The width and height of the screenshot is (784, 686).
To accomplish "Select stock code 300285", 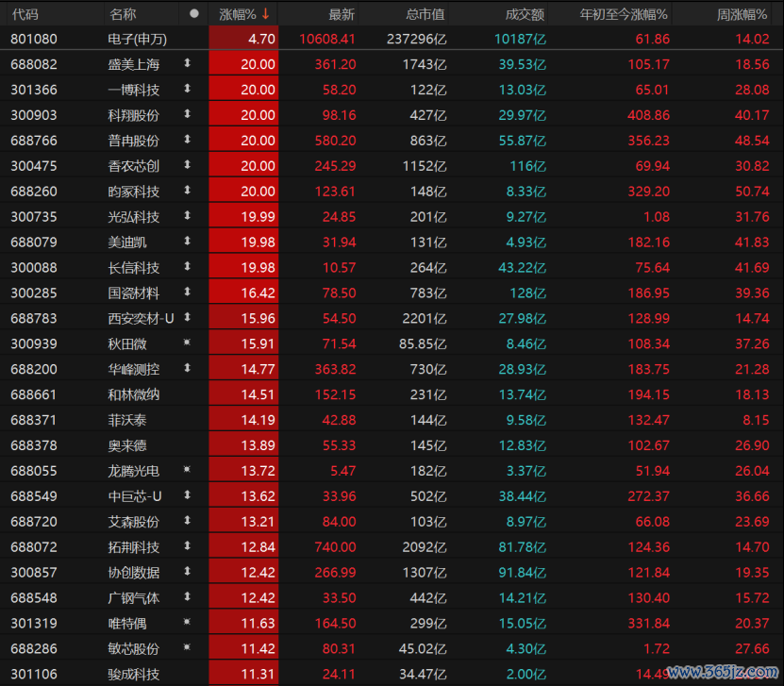I will pyautogui.click(x=34, y=293).
